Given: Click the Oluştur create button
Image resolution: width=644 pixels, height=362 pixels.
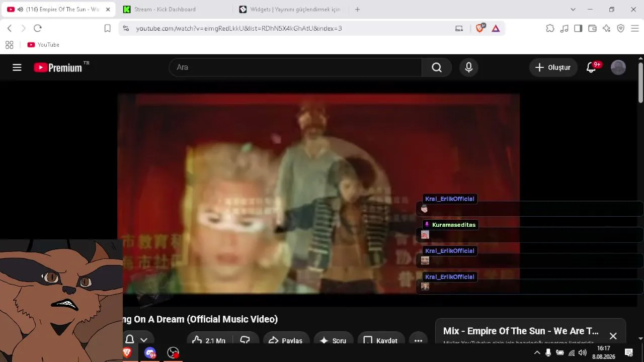Looking at the screenshot, I should pyautogui.click(x=553, y=67).
